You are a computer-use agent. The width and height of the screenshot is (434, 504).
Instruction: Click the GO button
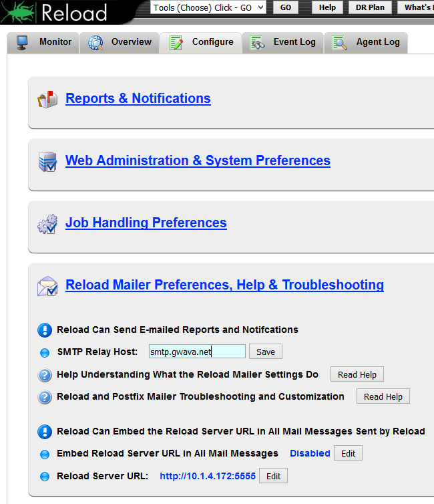[x=286, y=7]
